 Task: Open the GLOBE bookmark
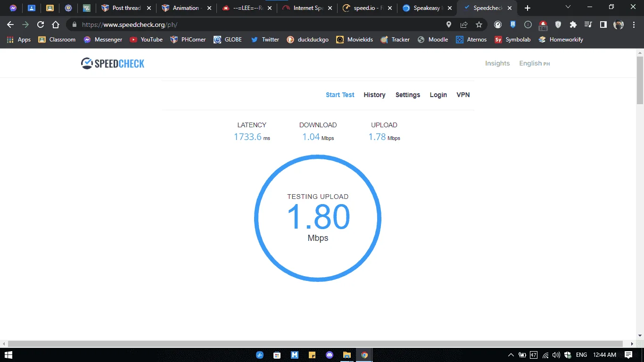tap(228, 40)
